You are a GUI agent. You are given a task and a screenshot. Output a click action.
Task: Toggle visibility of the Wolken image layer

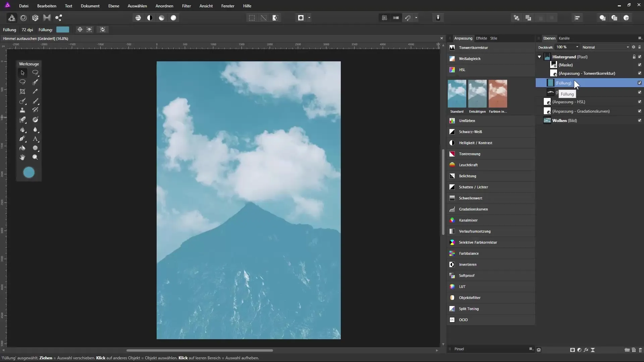pos(640,121)
